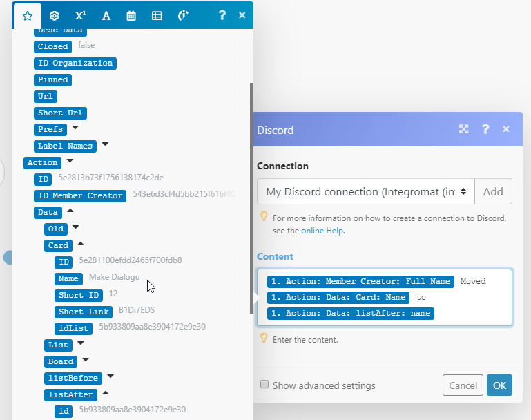Insert the ID Organization variable
The width and height of the screenshot is (531, 420).
75,64
